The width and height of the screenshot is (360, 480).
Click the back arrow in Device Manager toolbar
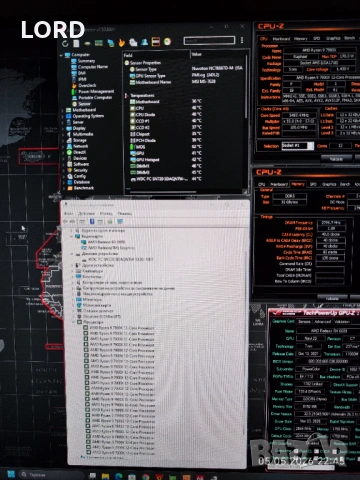[65, 222]
